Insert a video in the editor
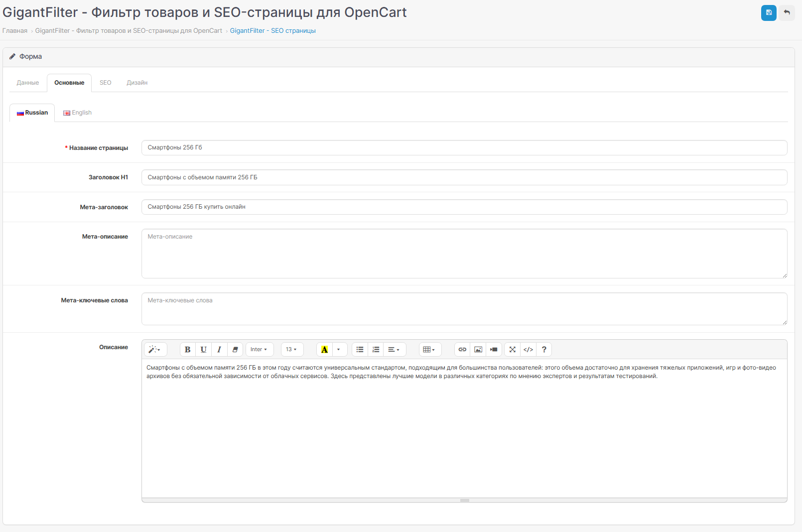The image size is (802, 532). click(x=494, y=350)
